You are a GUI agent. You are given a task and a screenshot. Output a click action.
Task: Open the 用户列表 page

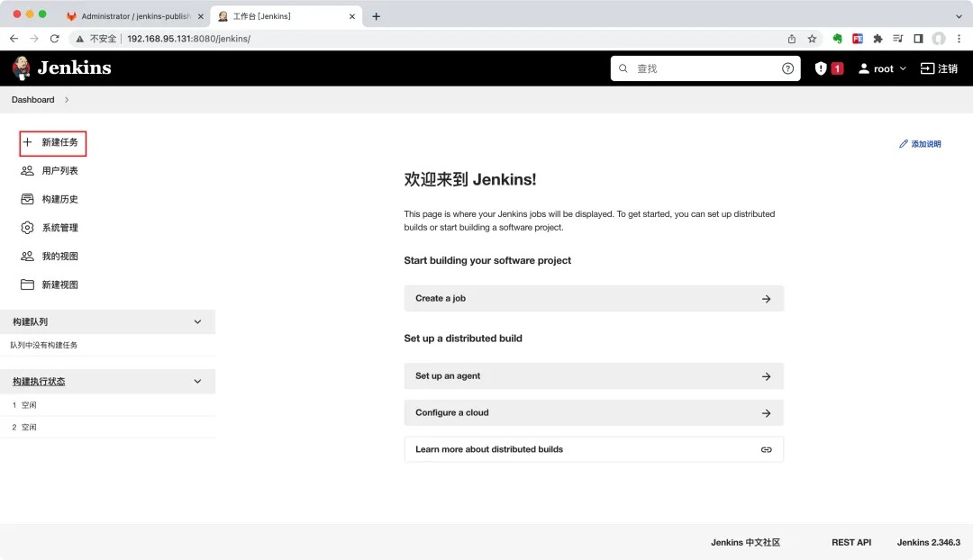pos(50,170)
